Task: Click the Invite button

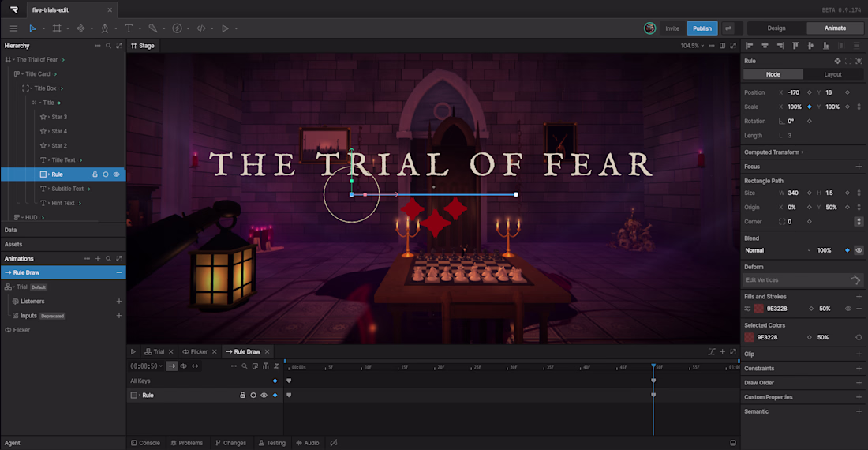Action: (672, 28)
